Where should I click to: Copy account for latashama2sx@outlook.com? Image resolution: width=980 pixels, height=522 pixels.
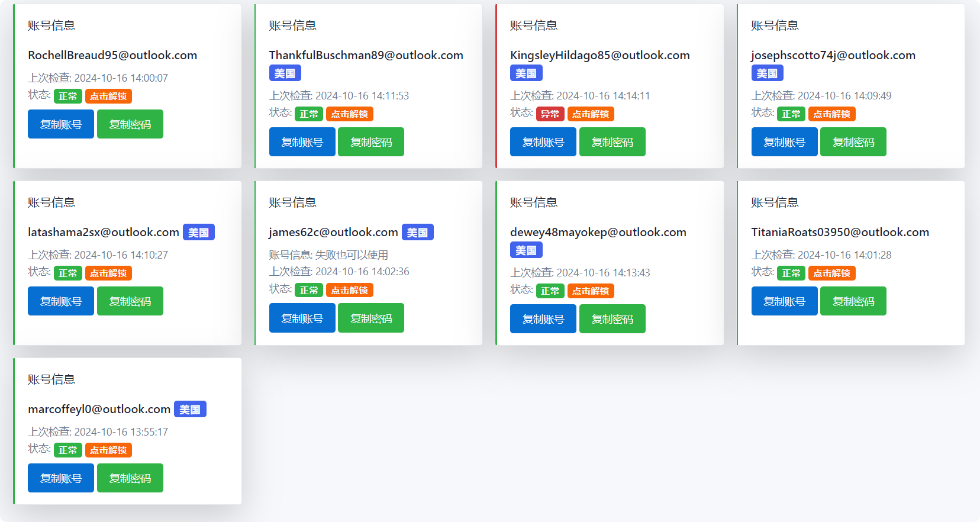coord(61,301)
